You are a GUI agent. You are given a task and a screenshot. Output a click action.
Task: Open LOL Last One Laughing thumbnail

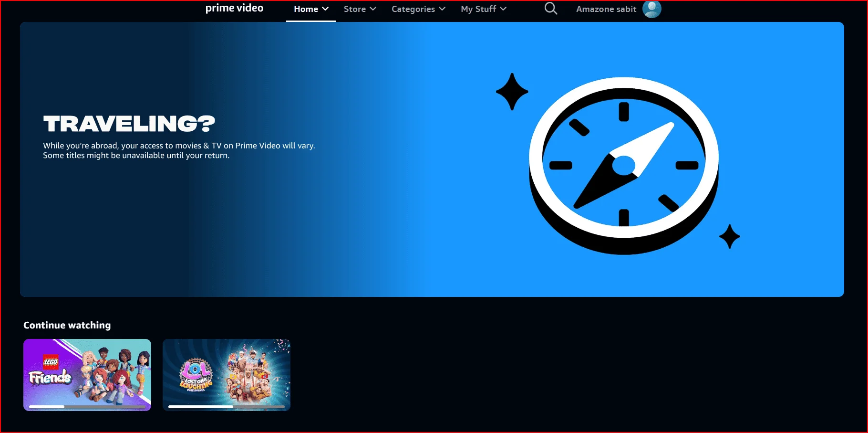(x=227, y=375)
